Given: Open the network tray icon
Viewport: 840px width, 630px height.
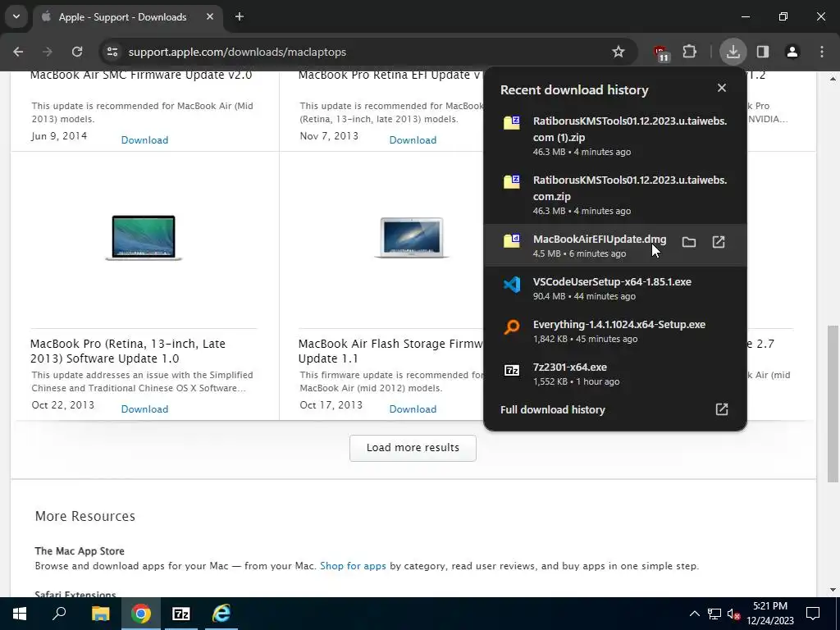Looking at the screenshot, I should (714, 614).
